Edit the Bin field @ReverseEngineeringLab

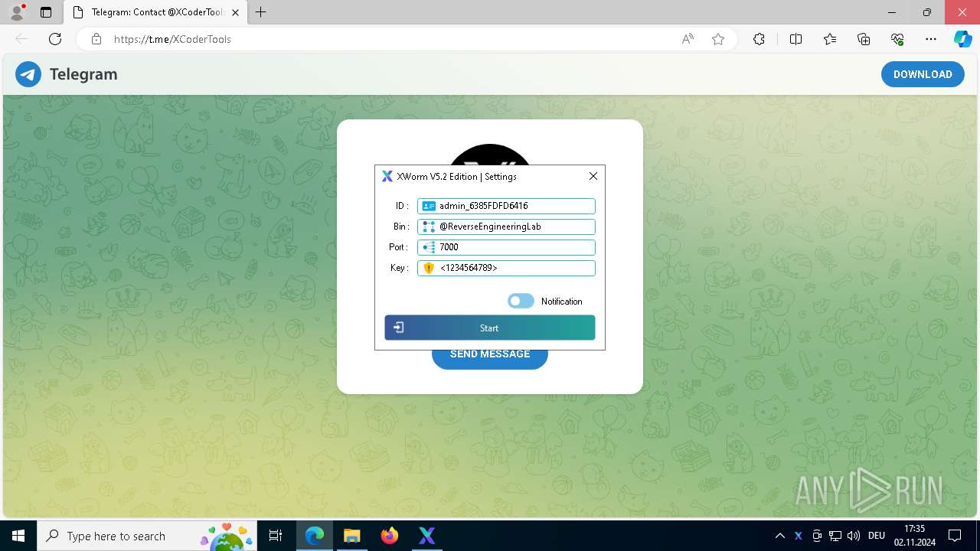pos(506,227)
